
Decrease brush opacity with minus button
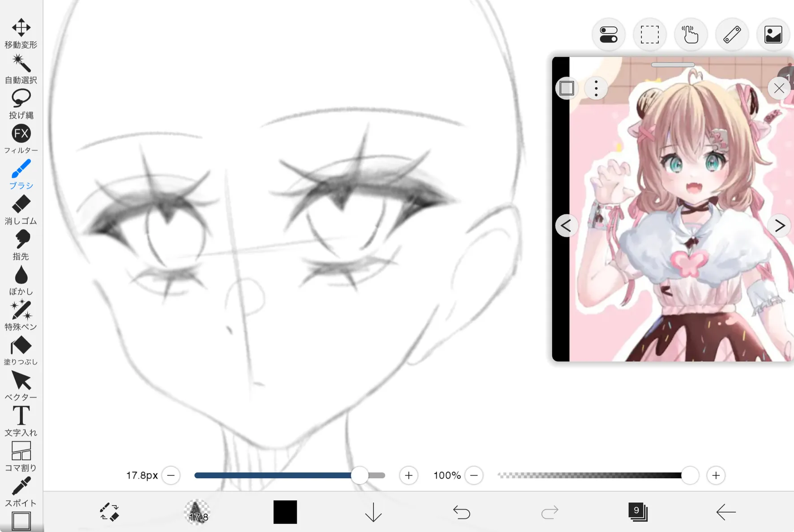(x=474, y=475)
